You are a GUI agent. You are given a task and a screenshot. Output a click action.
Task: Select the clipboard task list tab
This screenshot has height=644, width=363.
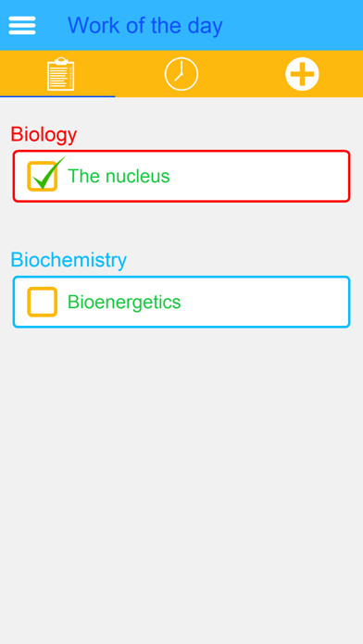tap(60, 74)
